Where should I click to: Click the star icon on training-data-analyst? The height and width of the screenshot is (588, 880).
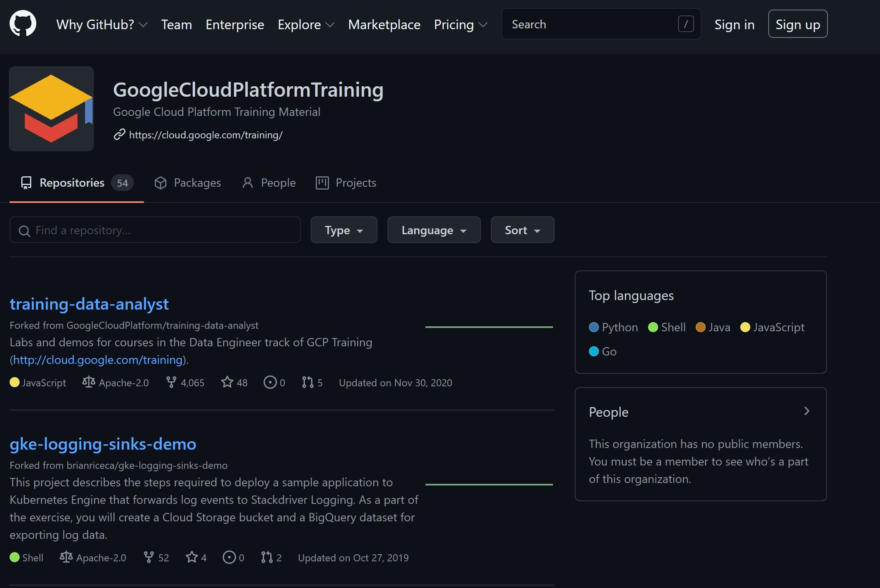[x=226, y=382]
